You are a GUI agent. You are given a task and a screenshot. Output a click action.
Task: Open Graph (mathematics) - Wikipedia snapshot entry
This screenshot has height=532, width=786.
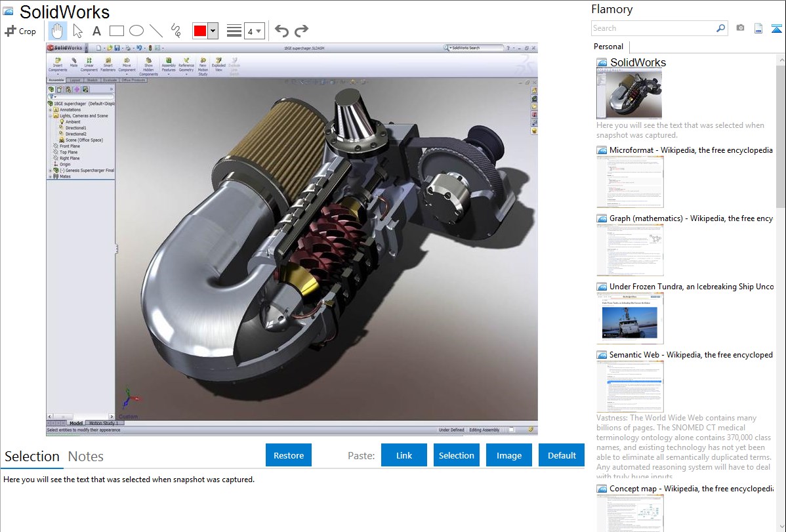tap(690, 218)
